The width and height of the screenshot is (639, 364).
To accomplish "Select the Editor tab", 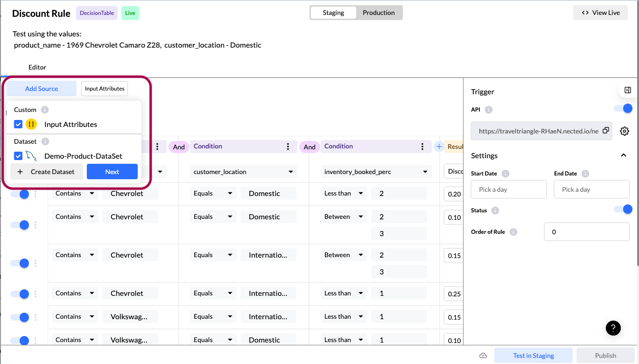I will point(37,67).
